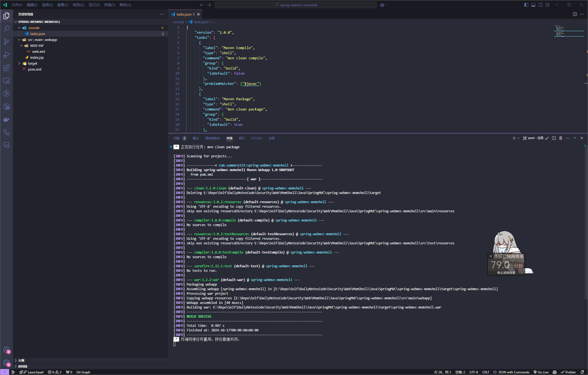Toggle primary sidebar visibility in title bar
Screen dimensions: 588x375
(526, 5)
